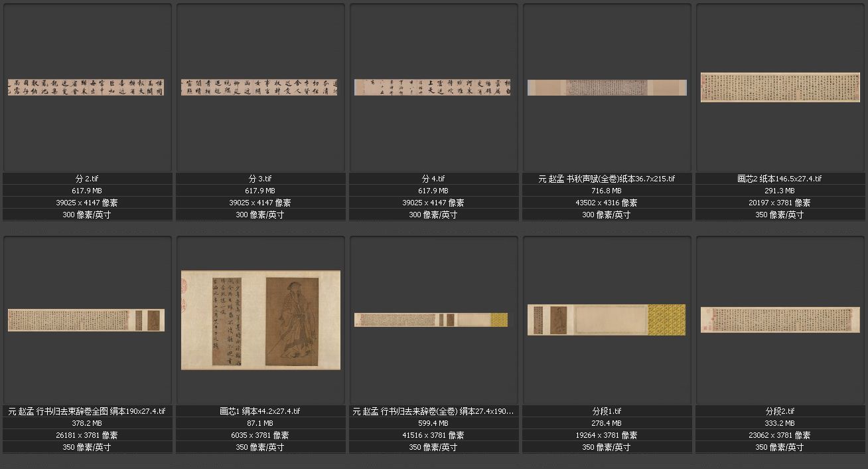Click the 分 3.tif calligraphy thumbnail
This screenshot has height=469, width=868.
point(260,88)
